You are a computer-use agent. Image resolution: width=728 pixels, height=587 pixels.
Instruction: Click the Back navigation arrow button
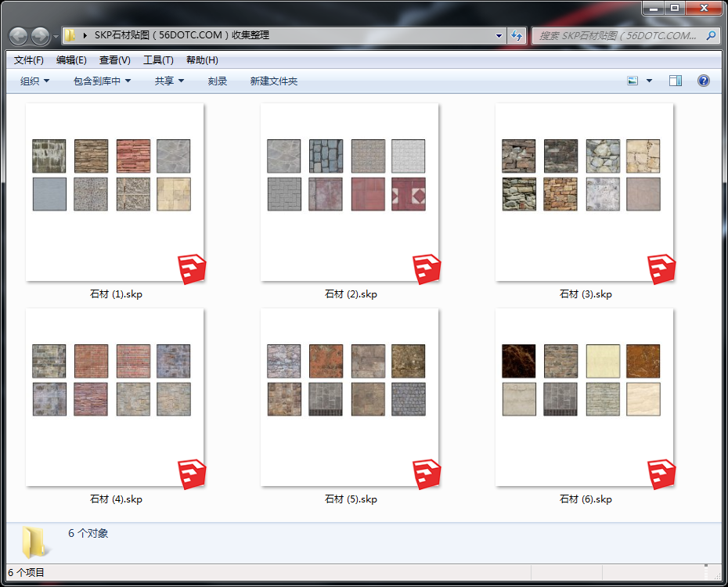coord(18,36)
